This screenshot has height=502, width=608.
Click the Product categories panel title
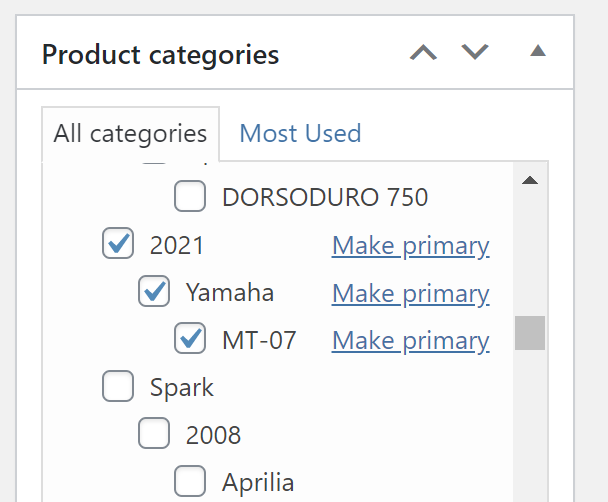click(x=160, y=54)
